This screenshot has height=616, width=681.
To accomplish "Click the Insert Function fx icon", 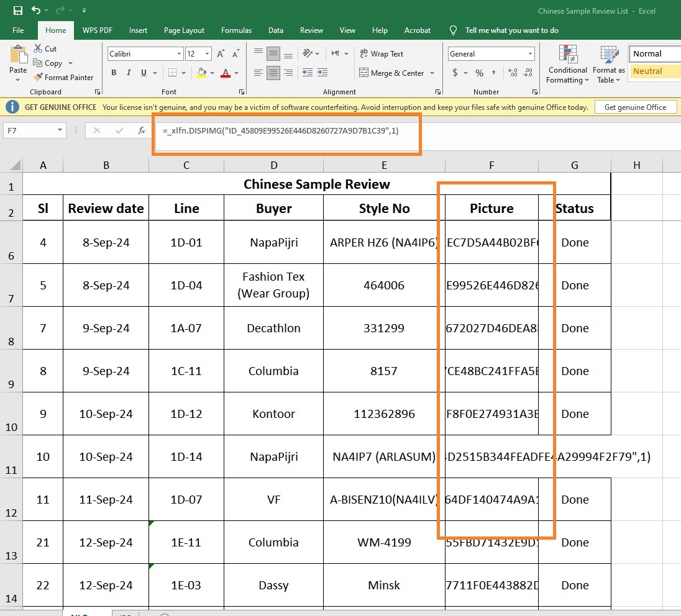I will pos(142,130).
